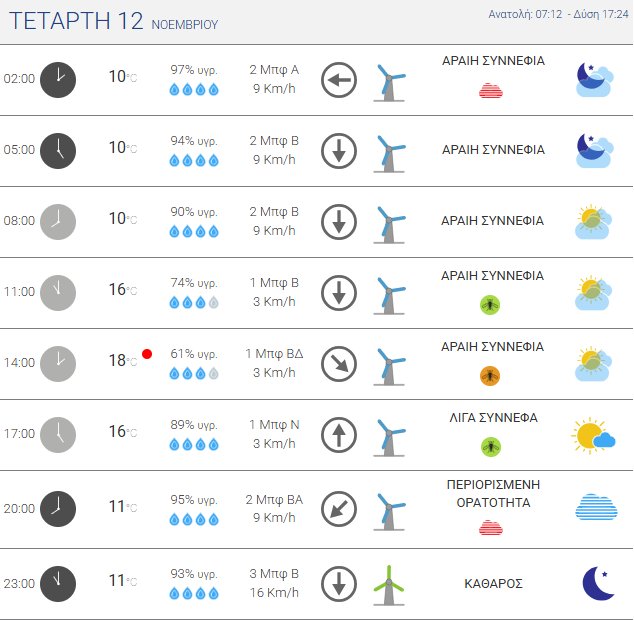The height and width of the screenshot is (620, 634).
Task: Click the west wind arrow at 02:00
Action: (x=339, y=80)
